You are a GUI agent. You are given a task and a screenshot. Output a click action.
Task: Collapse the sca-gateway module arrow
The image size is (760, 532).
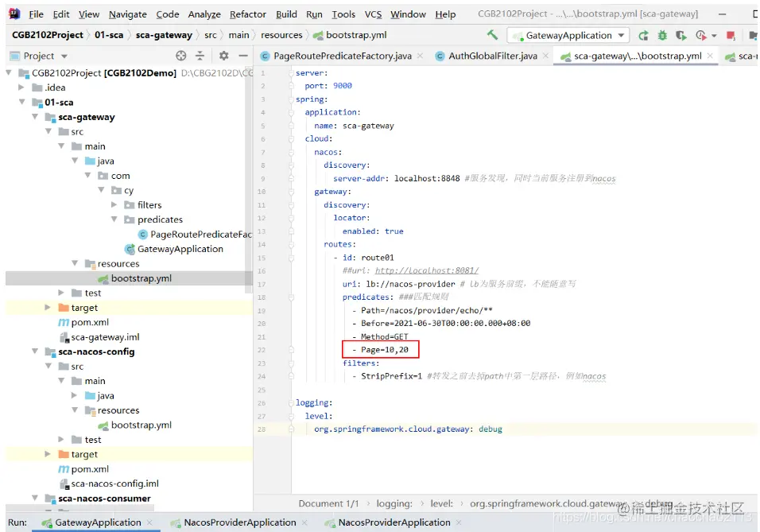(x=35, y=117)
